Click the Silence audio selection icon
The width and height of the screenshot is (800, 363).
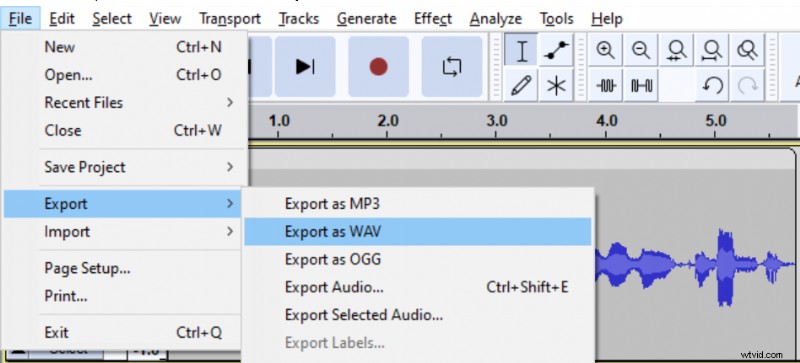click(x=641, y=85)
